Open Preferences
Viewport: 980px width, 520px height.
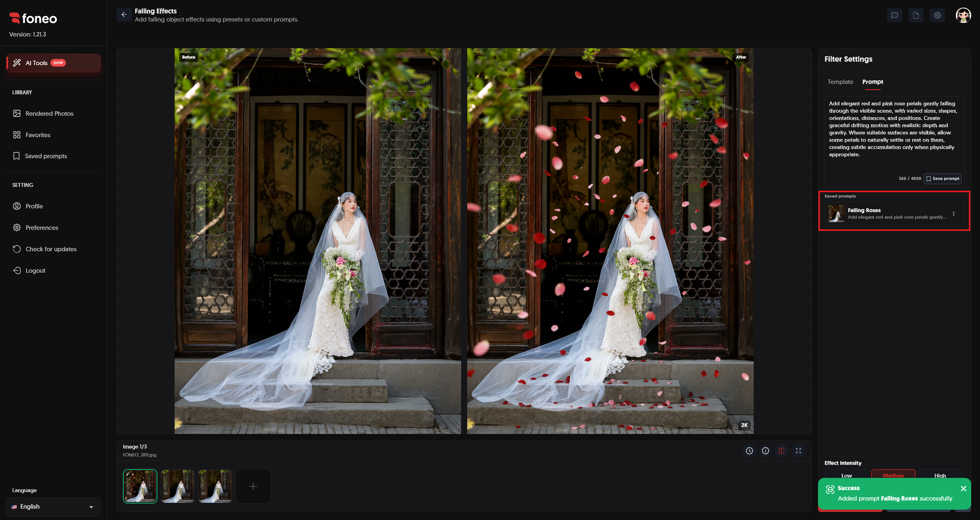pyautogui.click(x=54, y=227)
